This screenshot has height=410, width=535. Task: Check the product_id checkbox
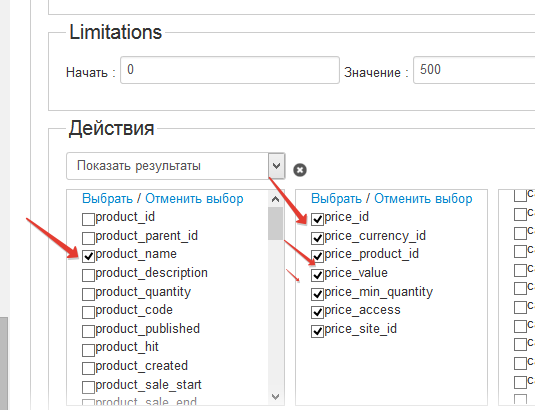pyautogui.click(x=88, y=219)
